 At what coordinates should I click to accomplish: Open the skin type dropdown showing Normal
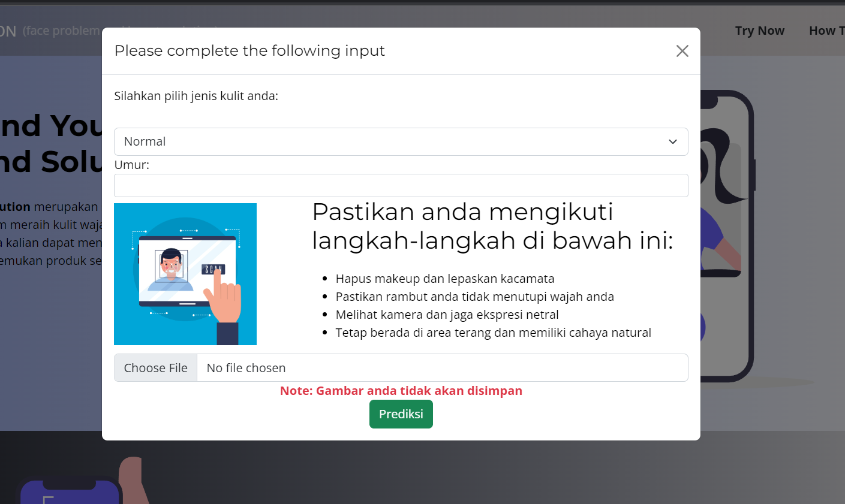pos(401,141)
